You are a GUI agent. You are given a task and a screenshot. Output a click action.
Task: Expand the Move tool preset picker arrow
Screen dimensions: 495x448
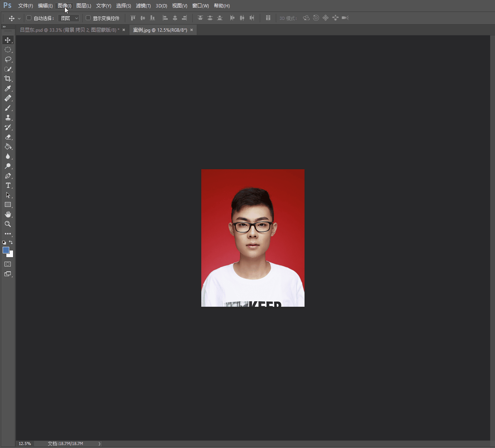click(19, 18)
